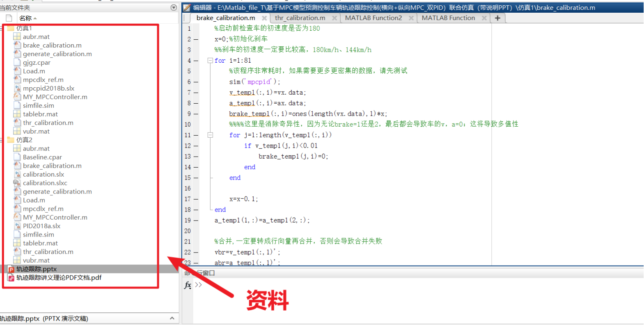Click brake_temp1 variable on line 9
This screenshot has width=644, height=325.
(x=250, y=114)
